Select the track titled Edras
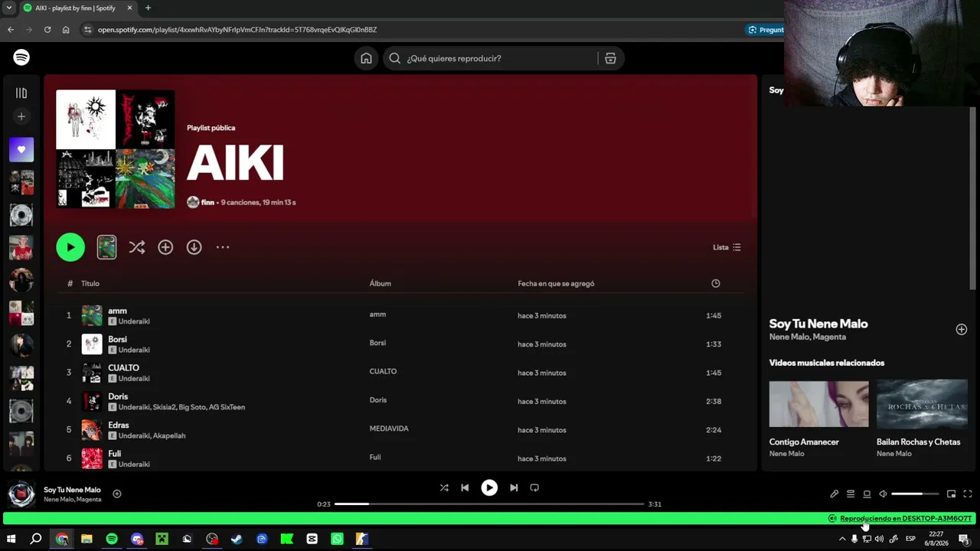The width and height of the screenshot is (980, 551). tap(119, 425)
